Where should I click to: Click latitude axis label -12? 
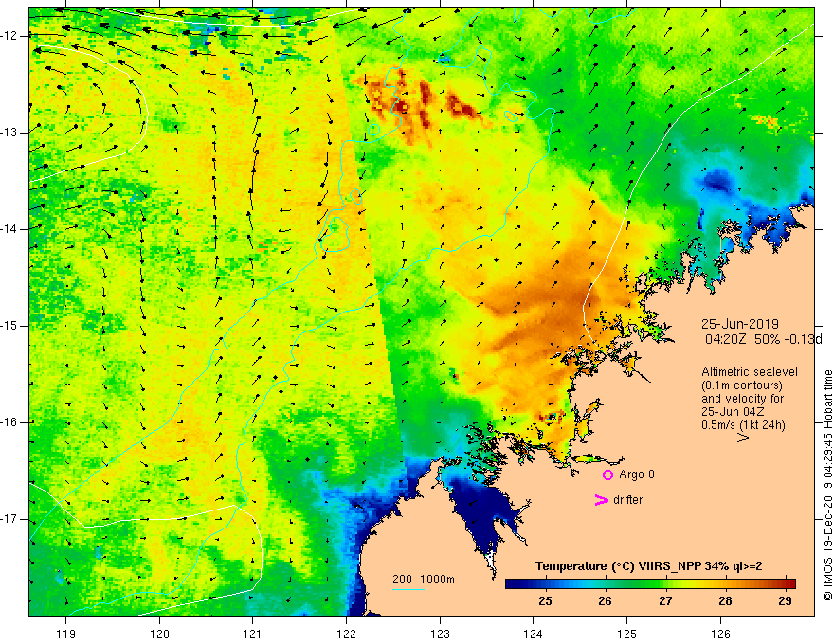click(x=9, y=36)
